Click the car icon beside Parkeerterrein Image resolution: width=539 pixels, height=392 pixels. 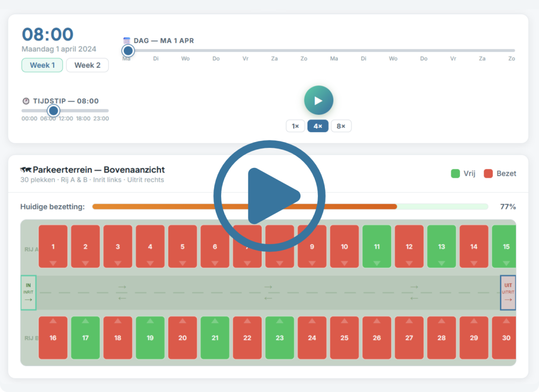pyautogui.click(x=26, y=170)
